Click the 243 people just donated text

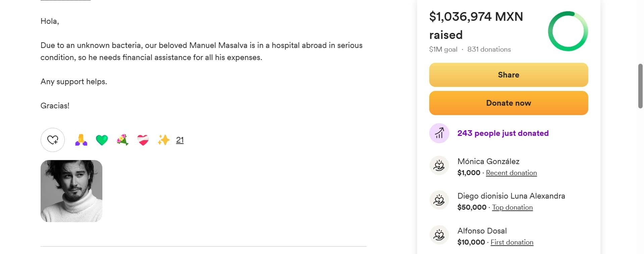[503, 133]
